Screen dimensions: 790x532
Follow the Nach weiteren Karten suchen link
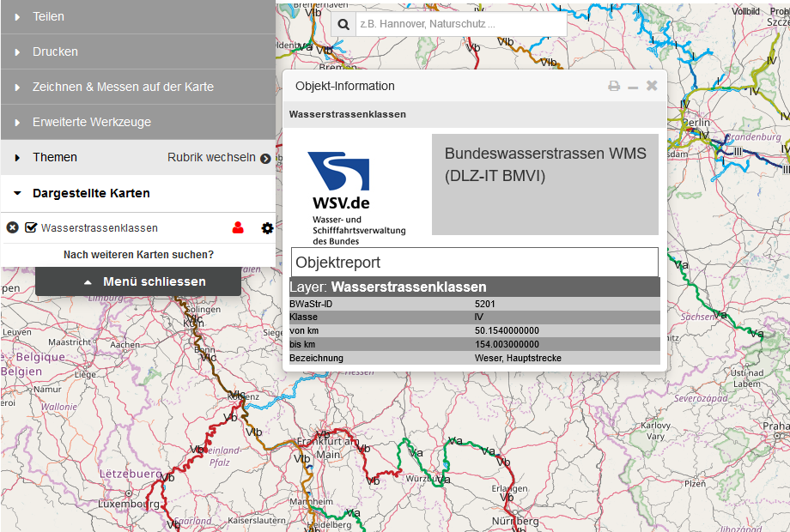pos(137,255)
